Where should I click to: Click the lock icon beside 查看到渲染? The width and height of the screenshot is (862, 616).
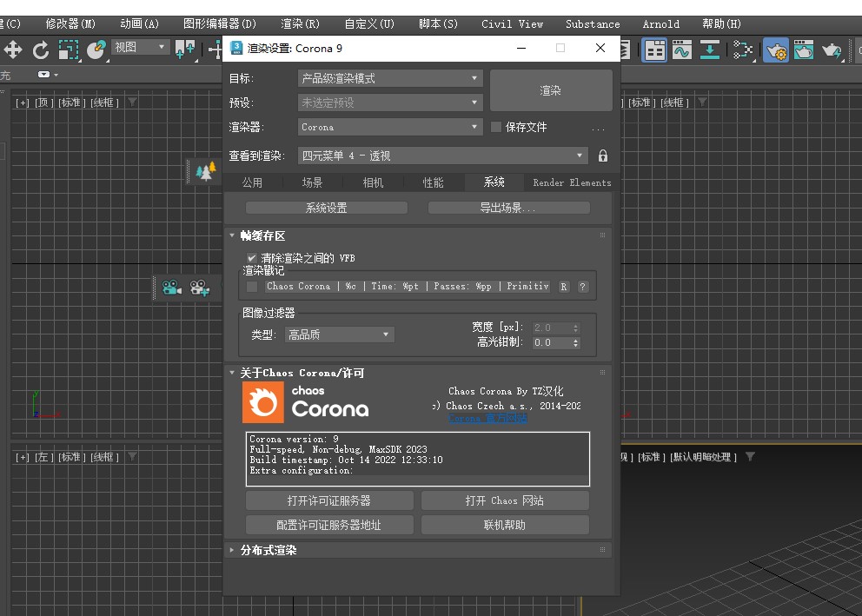tap(603, 156)
